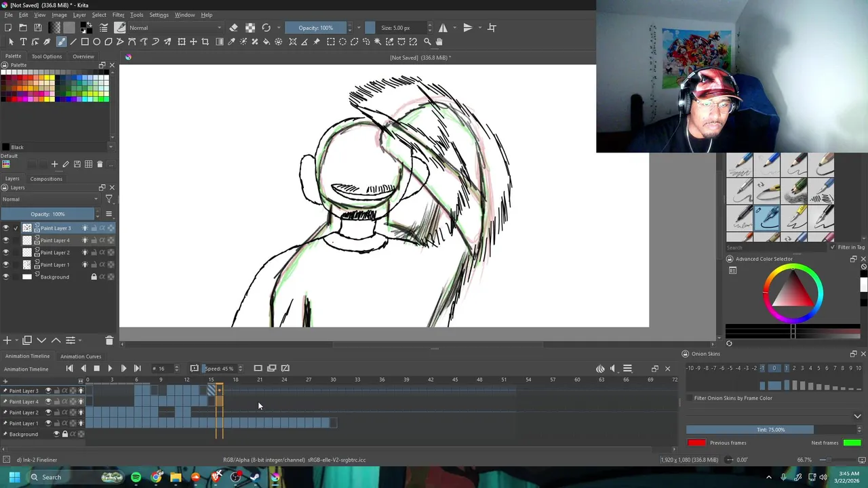Save the document with floppy icon
The image size is (868, 488).
coord(38,28)
